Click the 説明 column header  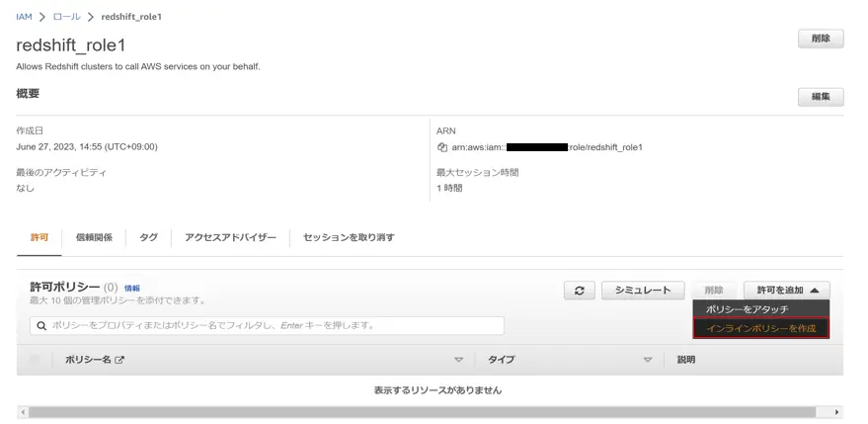point(686,360)
